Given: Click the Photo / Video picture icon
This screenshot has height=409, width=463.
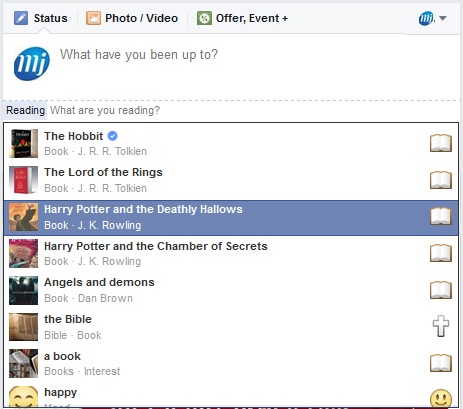Looking at the screenshot, I should 93,18.
